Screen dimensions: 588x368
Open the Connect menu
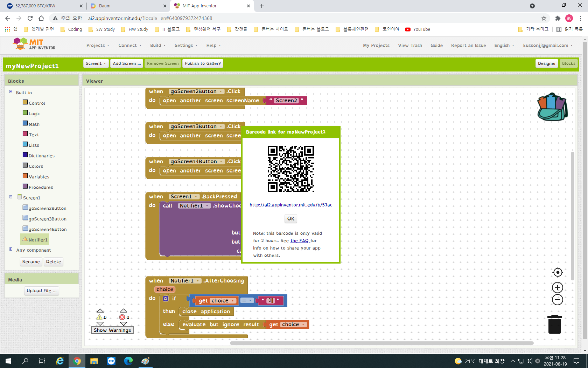pos(130,46)
